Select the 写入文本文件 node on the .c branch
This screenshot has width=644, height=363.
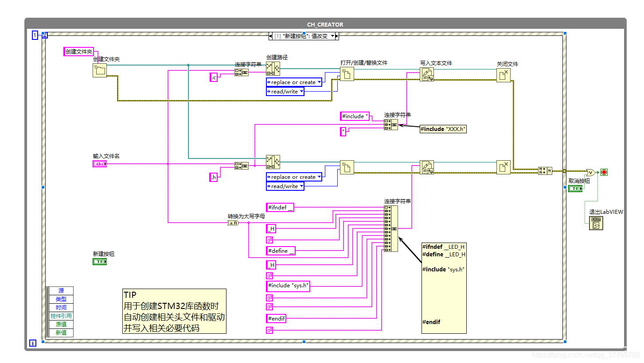427,74
